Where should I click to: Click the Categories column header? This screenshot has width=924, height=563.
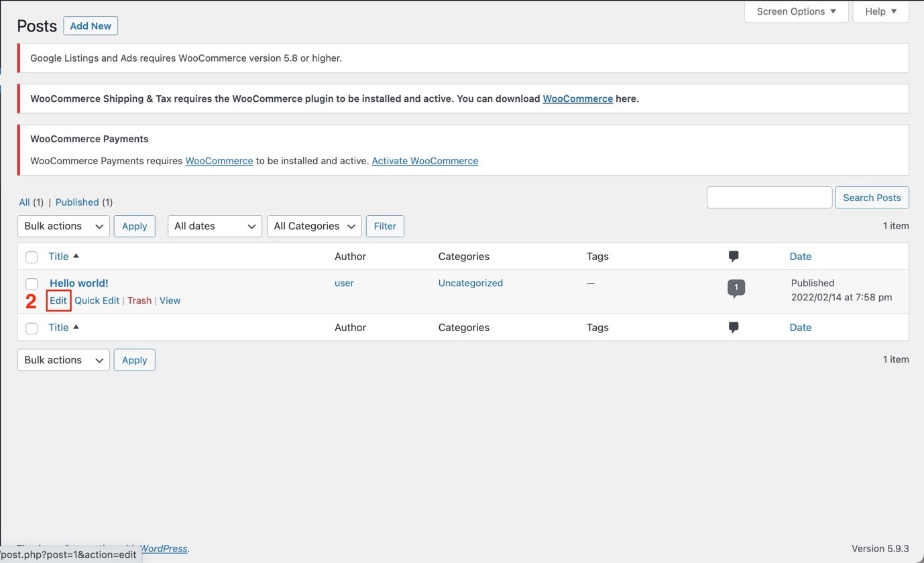[x=464, y=256]
